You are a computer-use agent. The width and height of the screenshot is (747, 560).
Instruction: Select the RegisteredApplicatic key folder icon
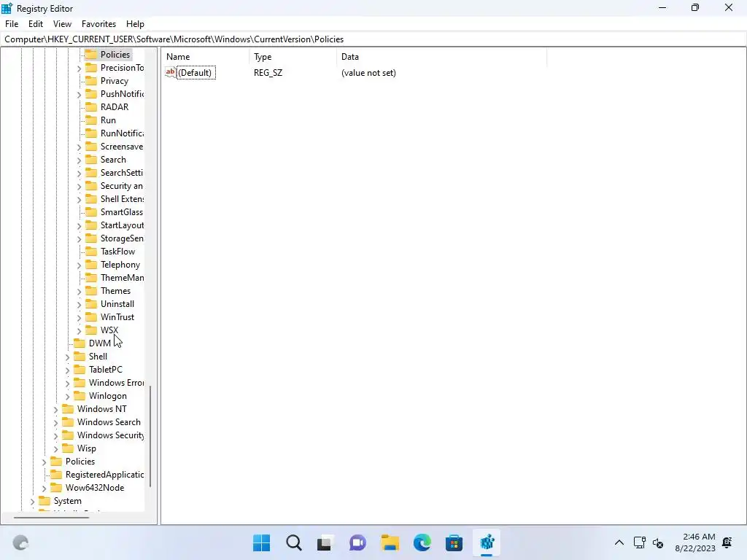coord(56,474)
